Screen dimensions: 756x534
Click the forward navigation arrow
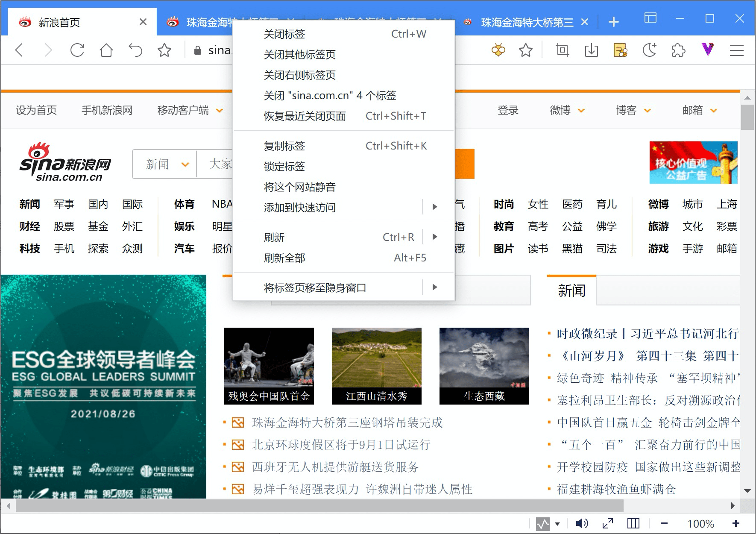[48, 50]
